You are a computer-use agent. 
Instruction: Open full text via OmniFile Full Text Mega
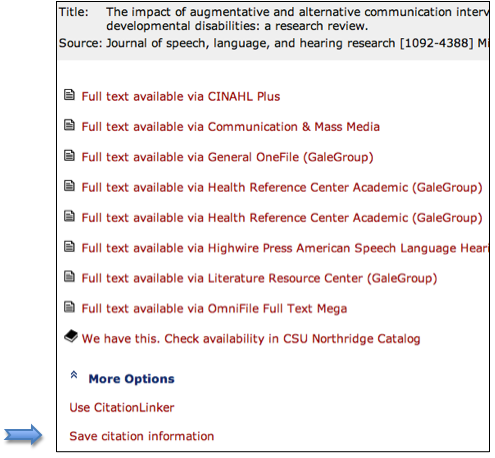click(x=214, y=309)
